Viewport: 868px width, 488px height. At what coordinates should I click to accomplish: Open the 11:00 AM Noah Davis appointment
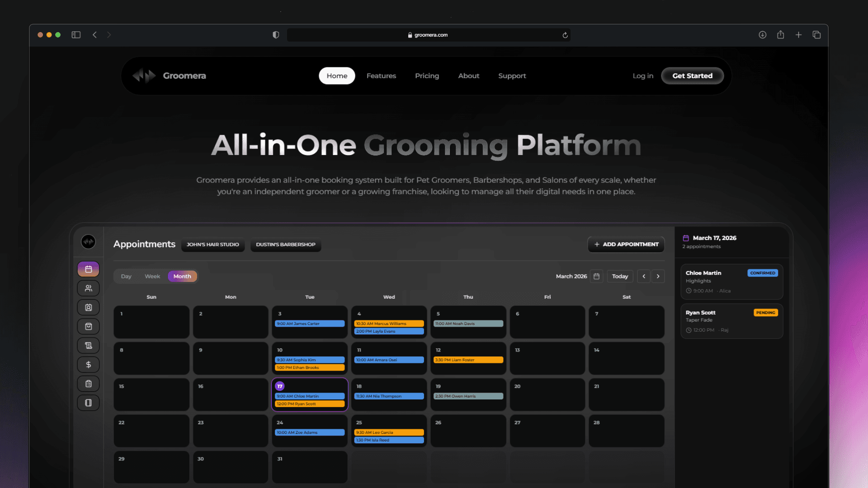[468, 324]
